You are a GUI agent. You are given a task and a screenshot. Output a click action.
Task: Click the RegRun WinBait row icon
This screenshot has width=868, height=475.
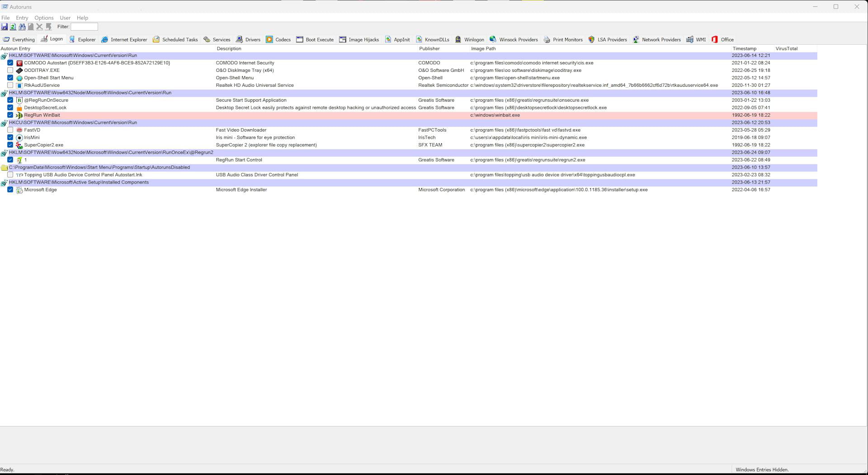click(19, 115)
